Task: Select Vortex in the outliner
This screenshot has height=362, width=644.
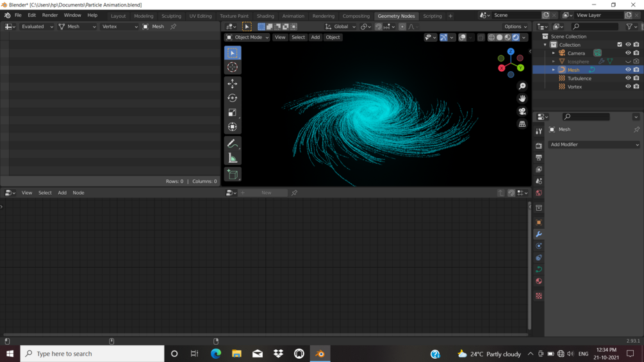Action: [575, 86]
